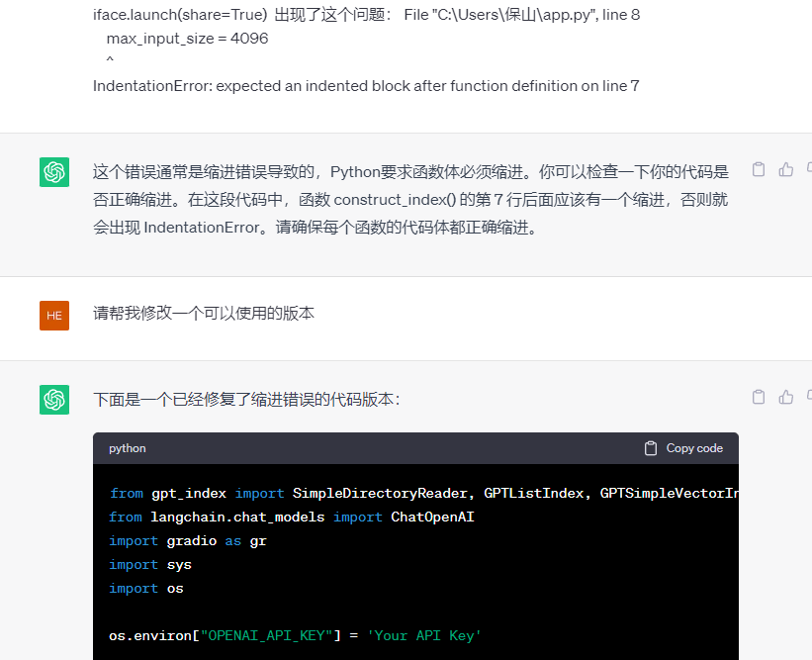Click the ChatGPT avatar beside the fixed code reply
Viewport: 812px width, 660px height.
click(54, 400)
